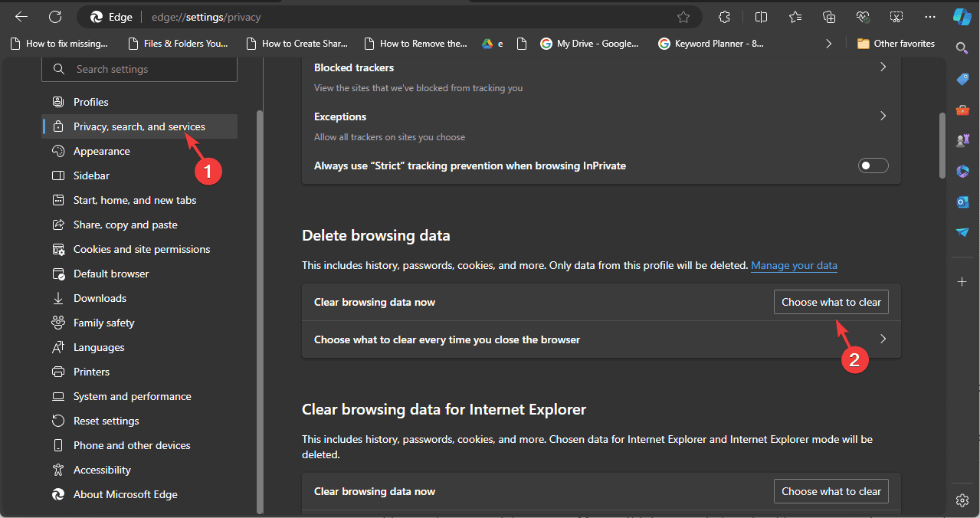Open the Extensions puzzle icon

[724, 17]
